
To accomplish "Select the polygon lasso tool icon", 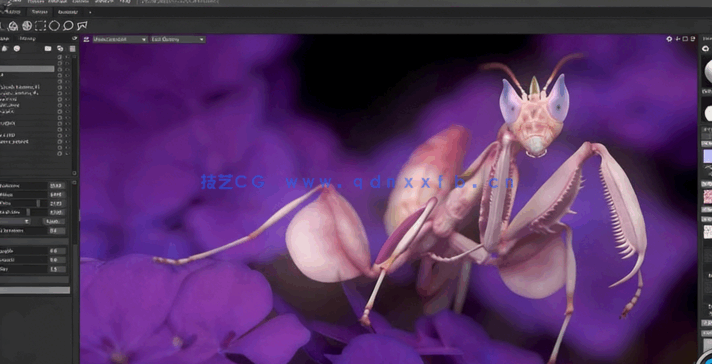I will tap(82, 26).
